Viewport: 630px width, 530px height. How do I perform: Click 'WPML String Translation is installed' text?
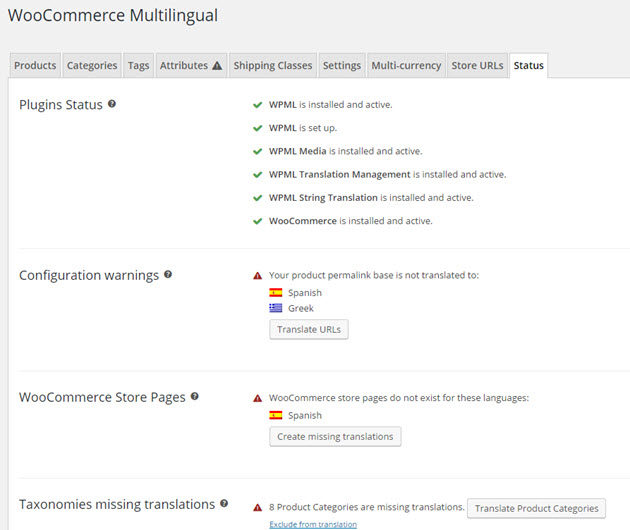pos(371,198)
